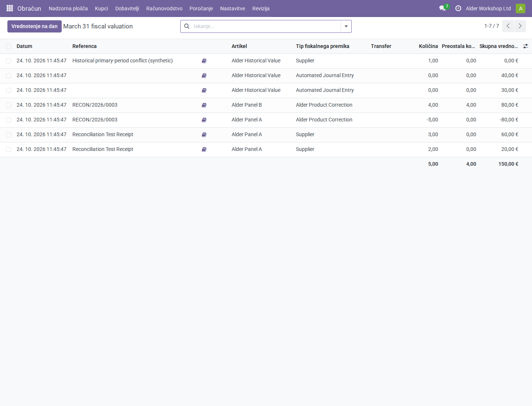Open the Dobavitelji menu
Viewport: 532px width, 406px height.
127,8
